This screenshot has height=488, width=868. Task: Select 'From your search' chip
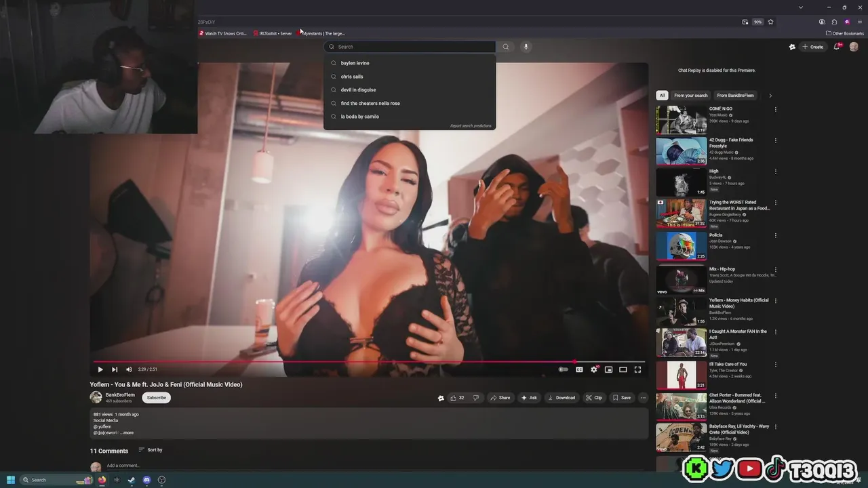click(690, 96)
